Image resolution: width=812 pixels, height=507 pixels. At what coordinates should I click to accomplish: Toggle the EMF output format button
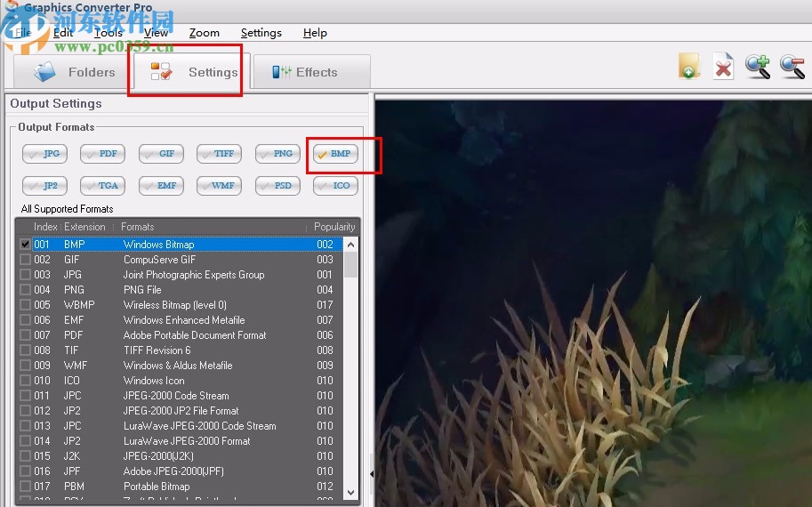pos(161,186)
